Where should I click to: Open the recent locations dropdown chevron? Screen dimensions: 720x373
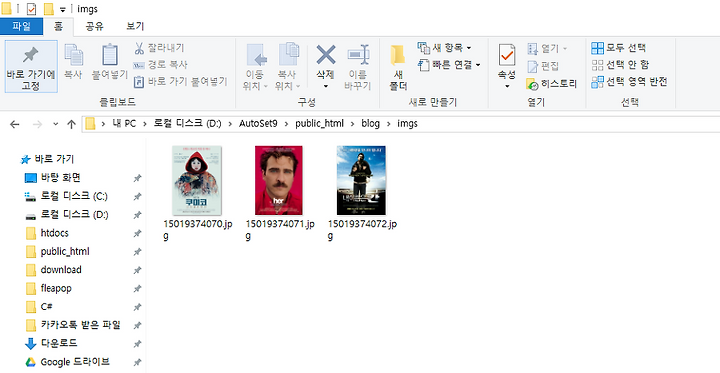pyautogui.click(x=56, y=124)
